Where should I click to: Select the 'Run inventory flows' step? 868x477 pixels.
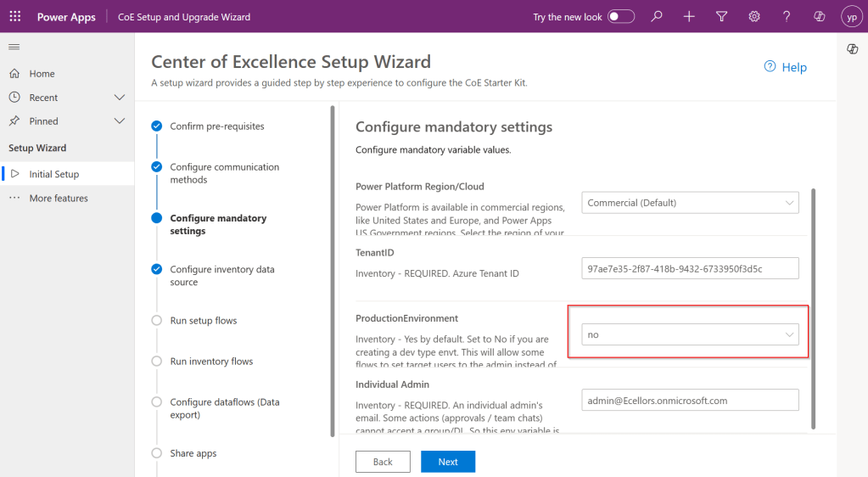[211, 362]
